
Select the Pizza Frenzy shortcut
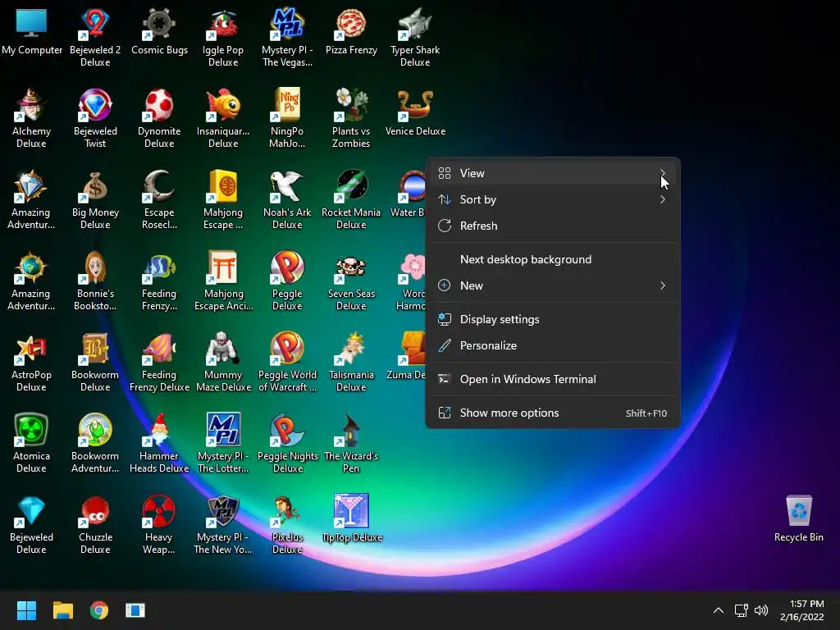pos(351,32)
